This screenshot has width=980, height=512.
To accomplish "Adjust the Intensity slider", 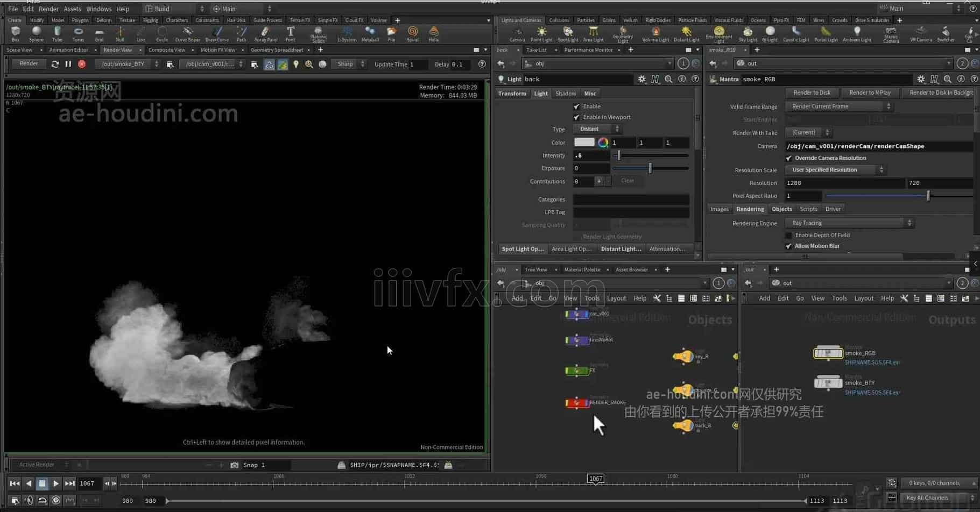I will pos(651,155).
